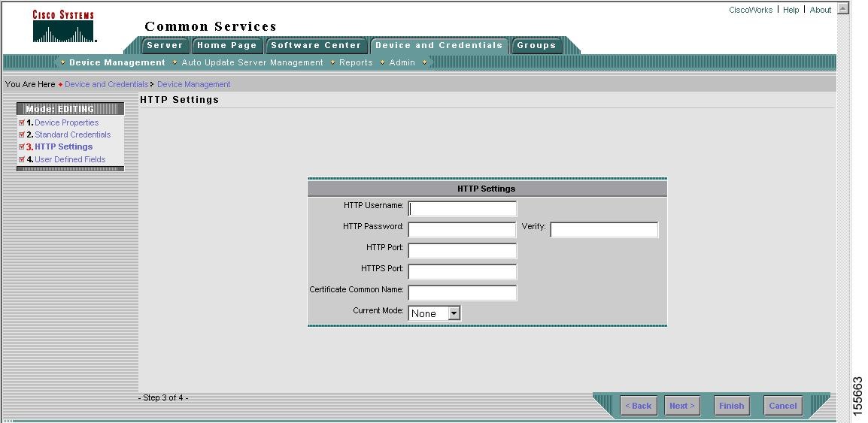Toggle the Device Properties step checkmark
Viewport: 868px width, 423px height.
pyautogui.click(x=22, y=122)
